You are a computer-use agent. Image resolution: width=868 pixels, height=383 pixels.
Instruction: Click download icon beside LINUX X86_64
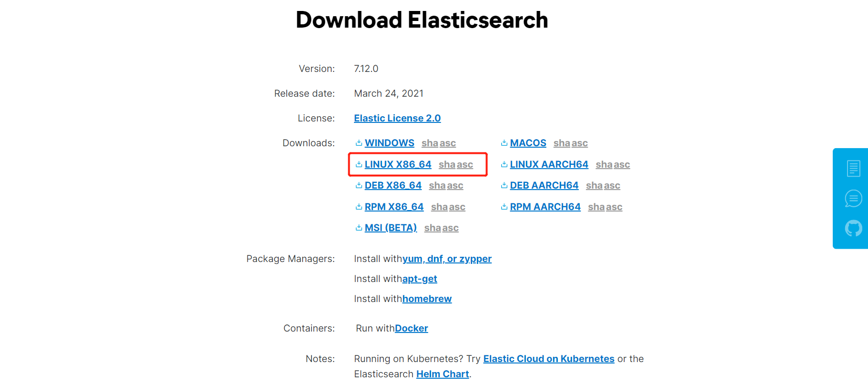359,164
